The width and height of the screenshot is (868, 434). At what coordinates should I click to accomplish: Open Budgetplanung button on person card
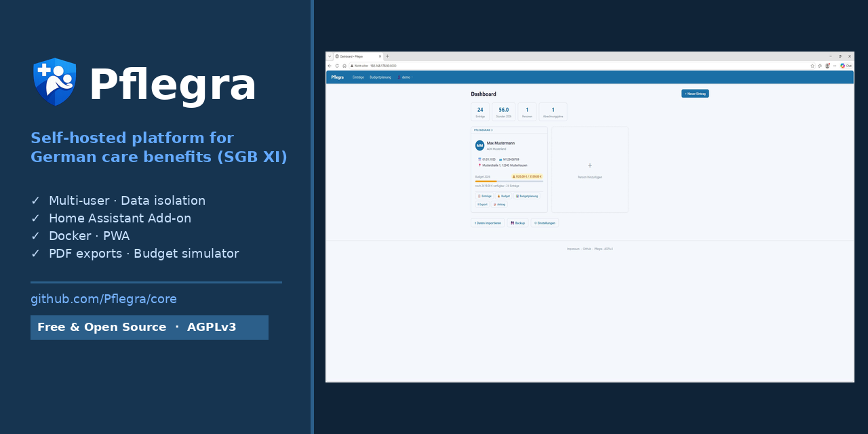point(527,196)
